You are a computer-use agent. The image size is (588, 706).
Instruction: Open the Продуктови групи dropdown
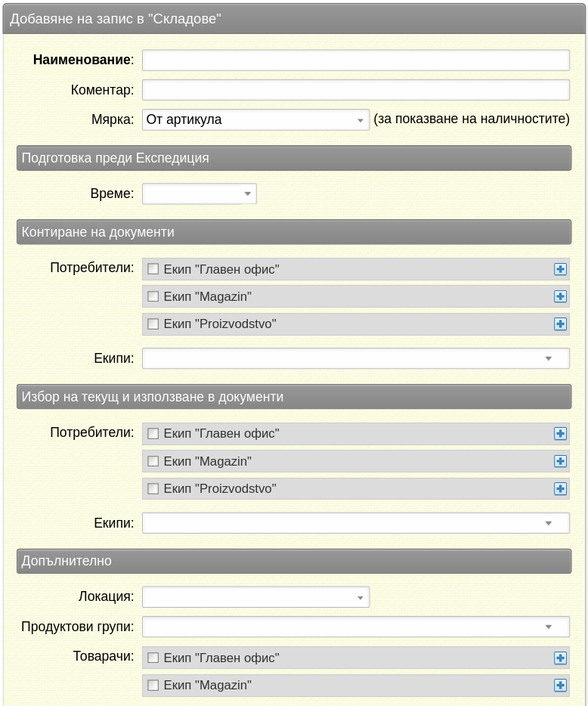pos(356,627)
